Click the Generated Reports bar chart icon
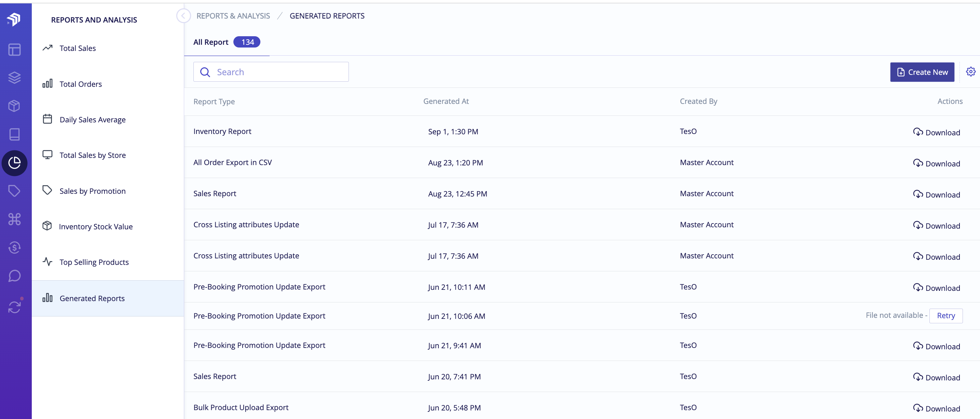980x419 pixels. [x=47, y=298]
